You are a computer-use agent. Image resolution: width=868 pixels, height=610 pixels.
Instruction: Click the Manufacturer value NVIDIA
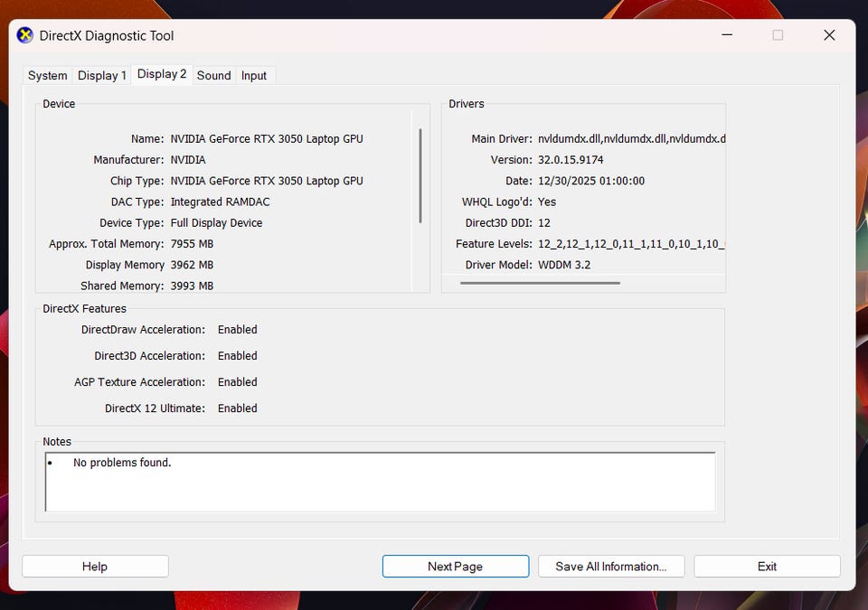click(x=188, y=160)
